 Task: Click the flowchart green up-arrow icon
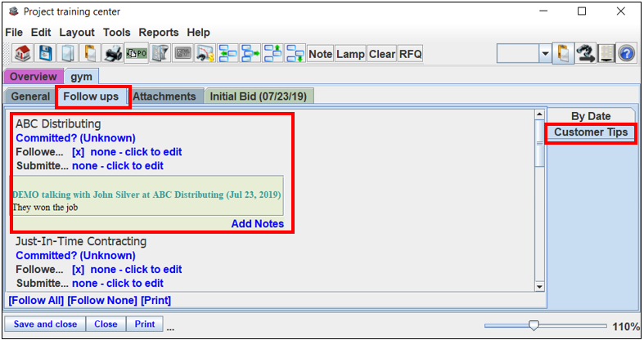[x=272, y=54]
